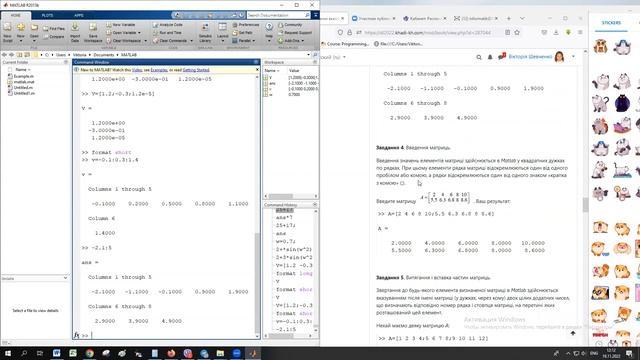The image size is (640, 360).
Task: Create a New Variable in MATLAB
Action: [121, 25]
